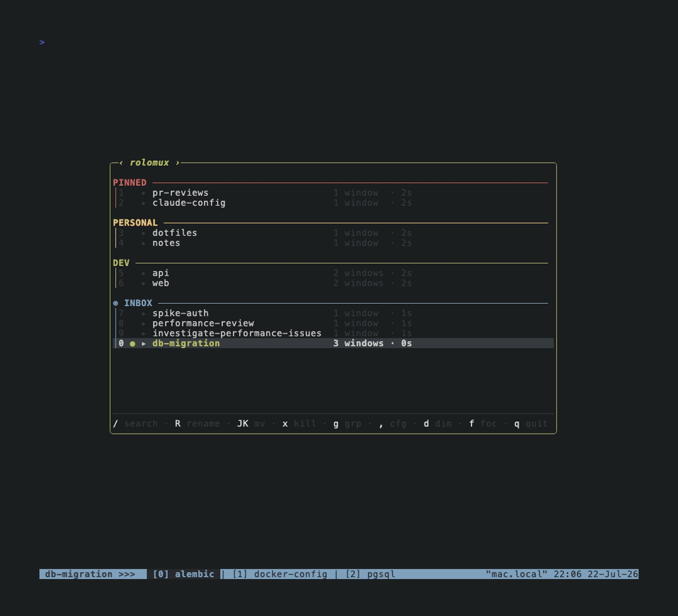Screen dimensions: 678x616
Task: Select the db-migration session
Action: [333, 343]
